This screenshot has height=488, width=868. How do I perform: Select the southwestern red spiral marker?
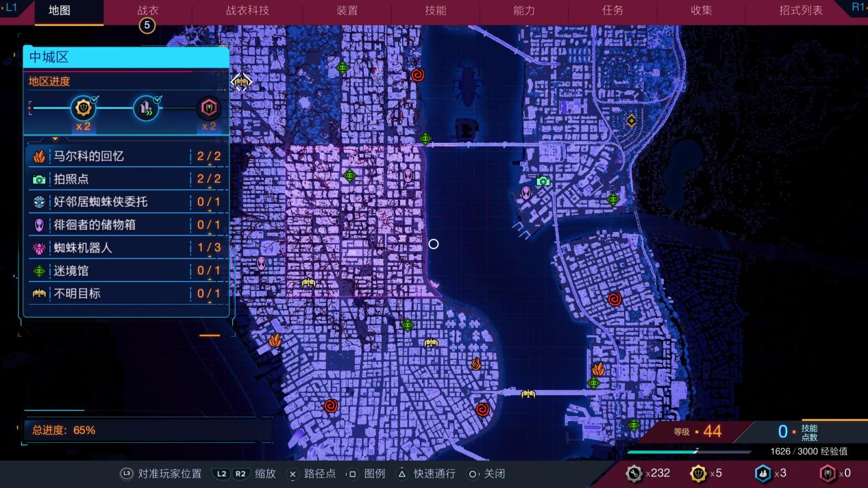pos(330,406)
